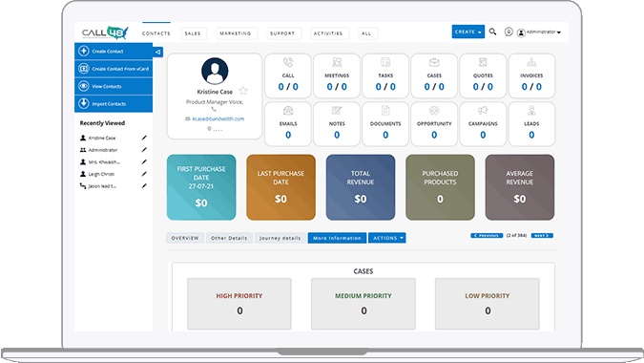This screenshot has height=363, width=644.
Task: Edit Leigh Christi via pencil icon
Action: (x=144, y=174)
